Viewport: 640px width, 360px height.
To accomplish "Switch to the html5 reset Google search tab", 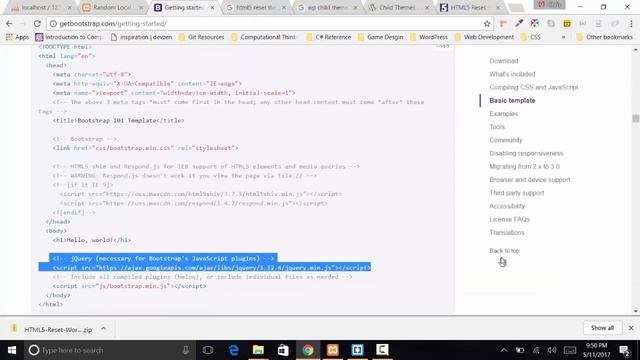I will 255,7.
